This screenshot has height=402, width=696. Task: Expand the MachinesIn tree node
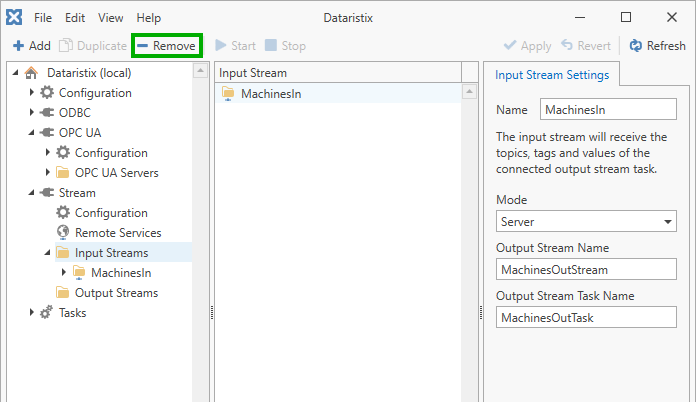pyautogui.click(x=63, y=272)
